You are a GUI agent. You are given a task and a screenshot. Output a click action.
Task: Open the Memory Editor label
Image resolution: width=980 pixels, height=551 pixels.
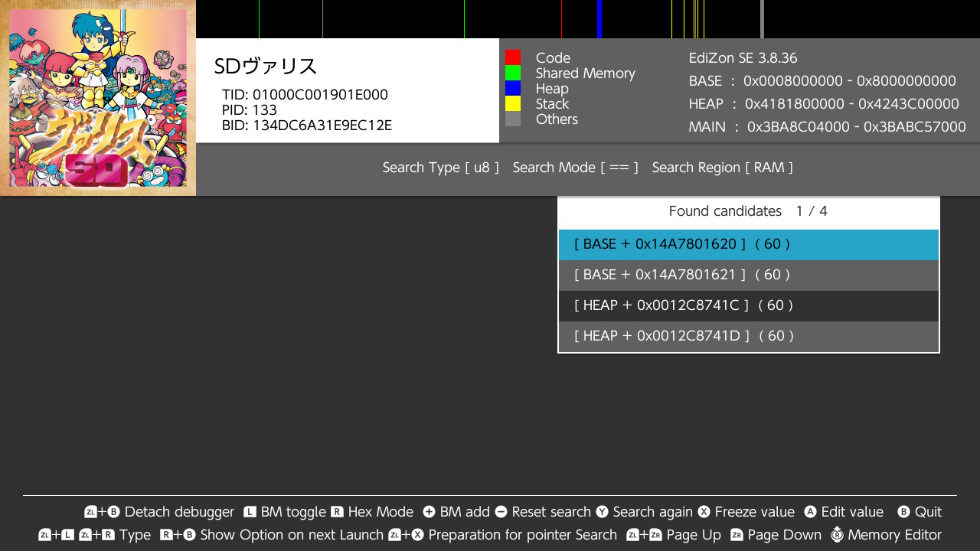pos(894,535)
